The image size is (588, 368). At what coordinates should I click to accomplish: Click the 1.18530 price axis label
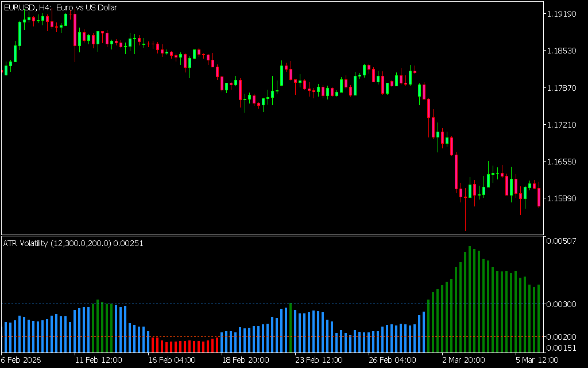pyautogui.click(x=563, y=51)
